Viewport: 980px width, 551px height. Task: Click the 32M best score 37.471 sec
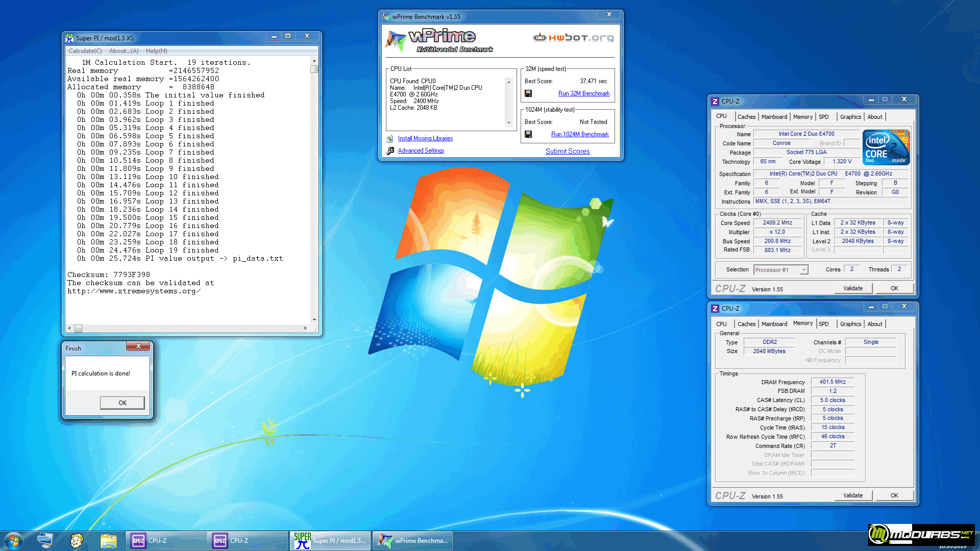[593, 81]
